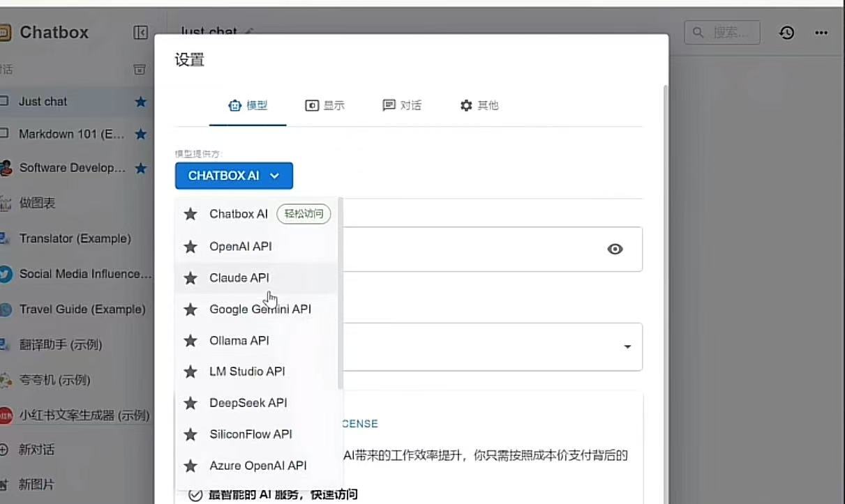845x504 pixels.
Task: Toggle password visibility with the eye icon
Action: coord(615,249)
